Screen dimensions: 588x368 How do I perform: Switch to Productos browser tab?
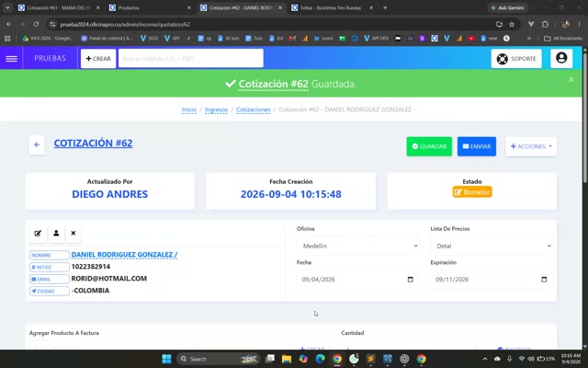150,8
